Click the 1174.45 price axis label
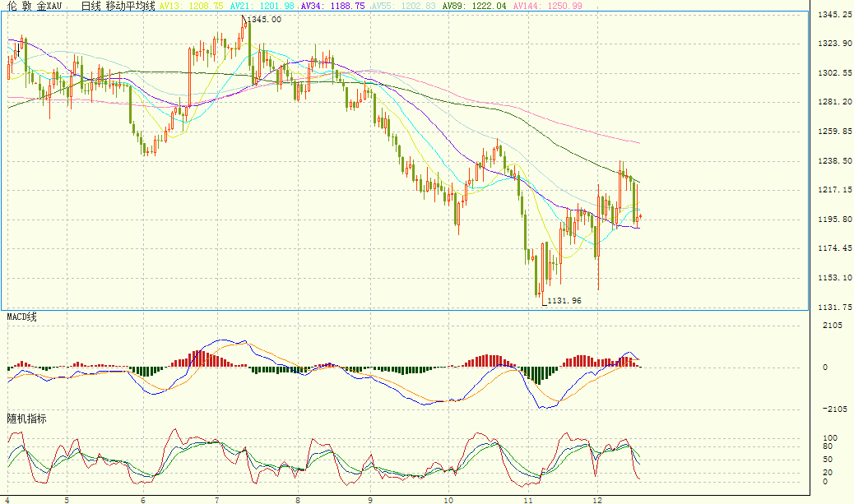854x504 pixels. (835, 248)
